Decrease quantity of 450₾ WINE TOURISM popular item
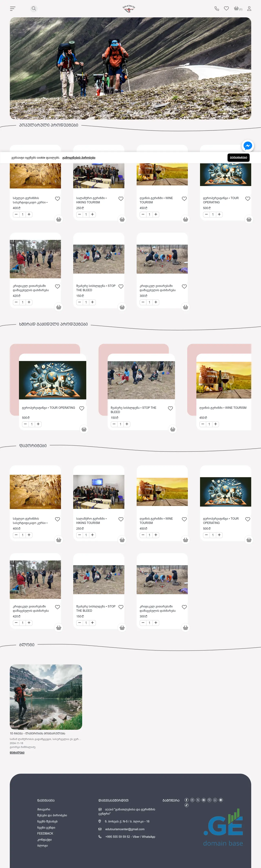The height and width of the screenshot is (868, 261). click(143, 214)
